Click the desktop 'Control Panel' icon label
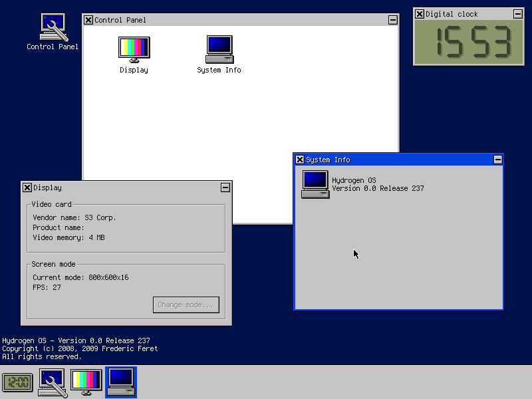 click(x=53, y=47)
